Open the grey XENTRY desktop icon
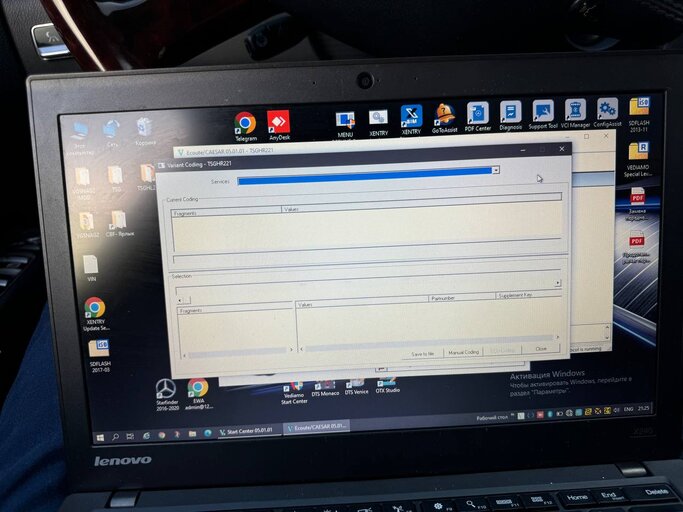The image size is (683, 512). point(378,123)
